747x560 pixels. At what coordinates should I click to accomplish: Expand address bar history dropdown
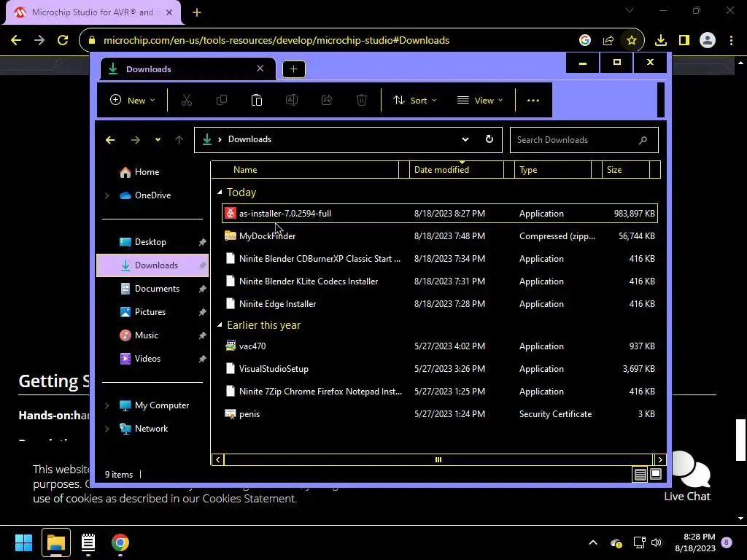465,139
